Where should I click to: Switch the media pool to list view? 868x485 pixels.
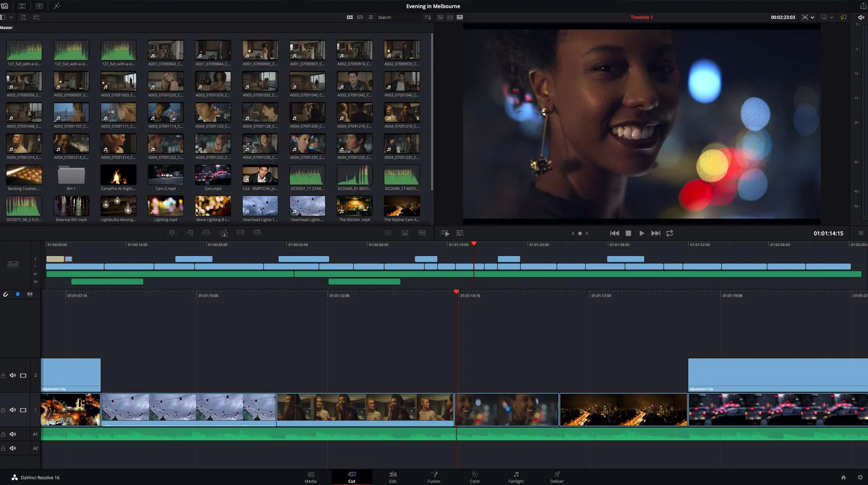(x=370, y=17)
